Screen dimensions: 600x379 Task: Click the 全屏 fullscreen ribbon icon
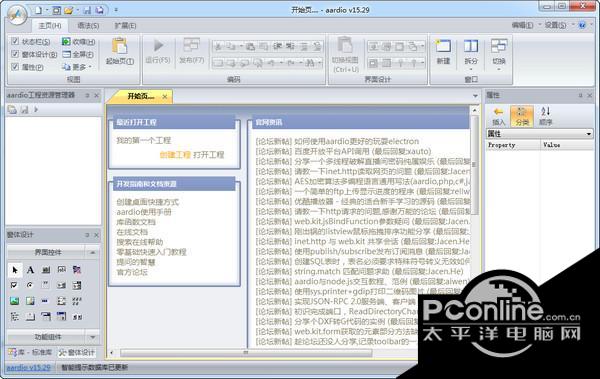(x=78, y=54)
